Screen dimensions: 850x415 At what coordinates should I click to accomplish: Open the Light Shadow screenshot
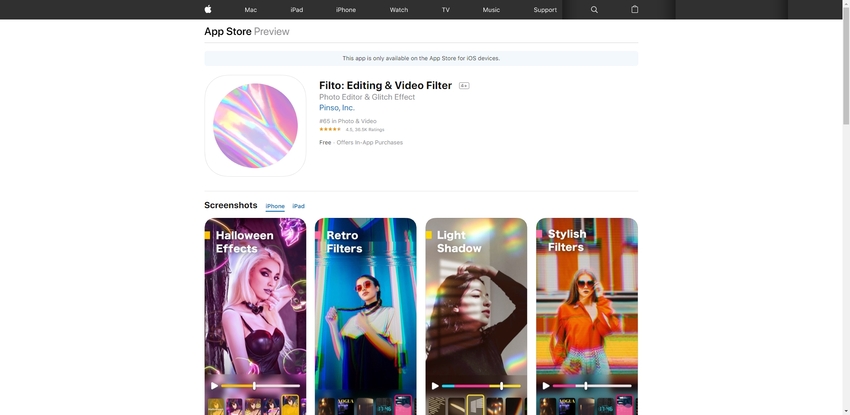click(476, 316)
